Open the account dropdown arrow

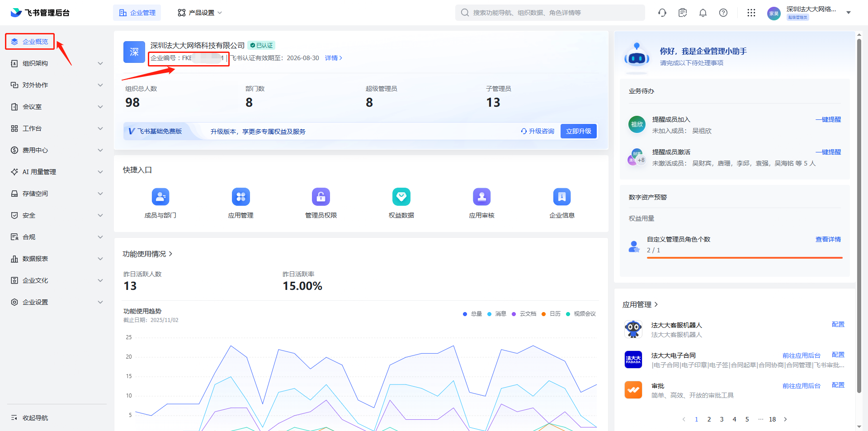(x=849, y=13)
